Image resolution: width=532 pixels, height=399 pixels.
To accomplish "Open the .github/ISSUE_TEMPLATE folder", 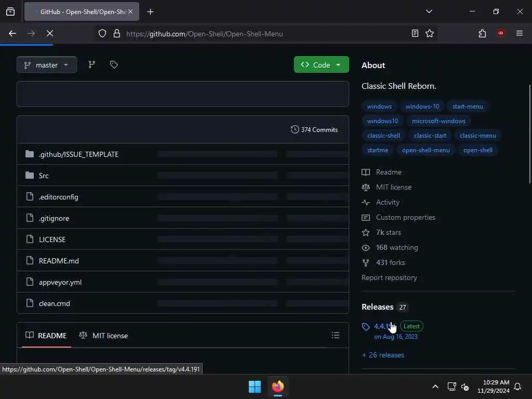I will click(78, 154).
